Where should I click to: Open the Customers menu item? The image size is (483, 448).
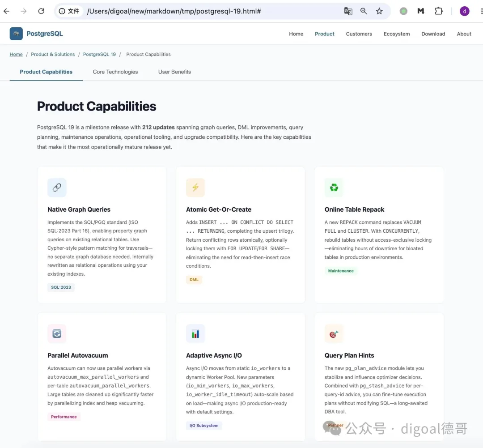tap(359, 34)
